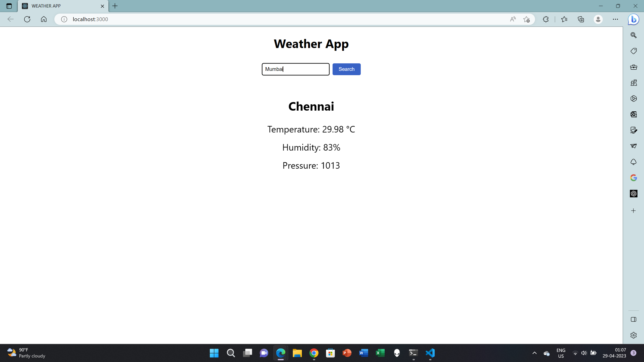Open the Image Creator sidebar panel
The image size is (644, 362).
click(633, 130)
